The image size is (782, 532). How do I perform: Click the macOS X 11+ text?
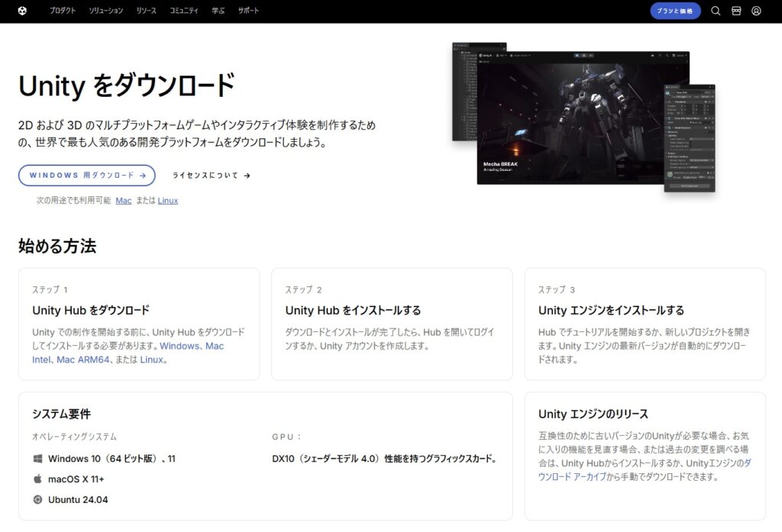tap(76, 479)
